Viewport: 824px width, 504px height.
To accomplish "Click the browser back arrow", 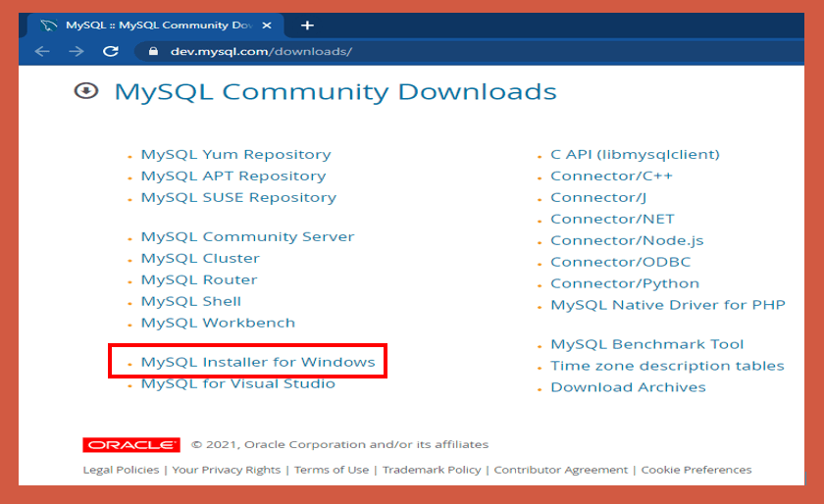I will click(x=42, y=51).
